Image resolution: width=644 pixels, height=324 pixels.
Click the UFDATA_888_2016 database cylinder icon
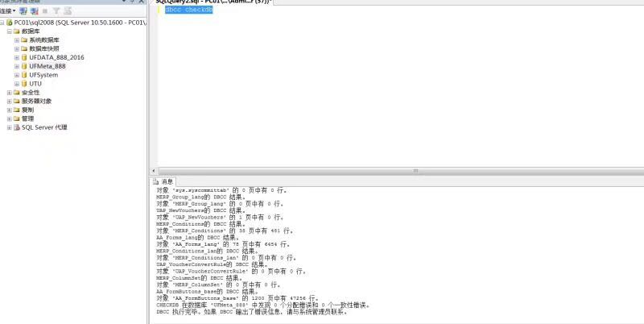point(24,57)
